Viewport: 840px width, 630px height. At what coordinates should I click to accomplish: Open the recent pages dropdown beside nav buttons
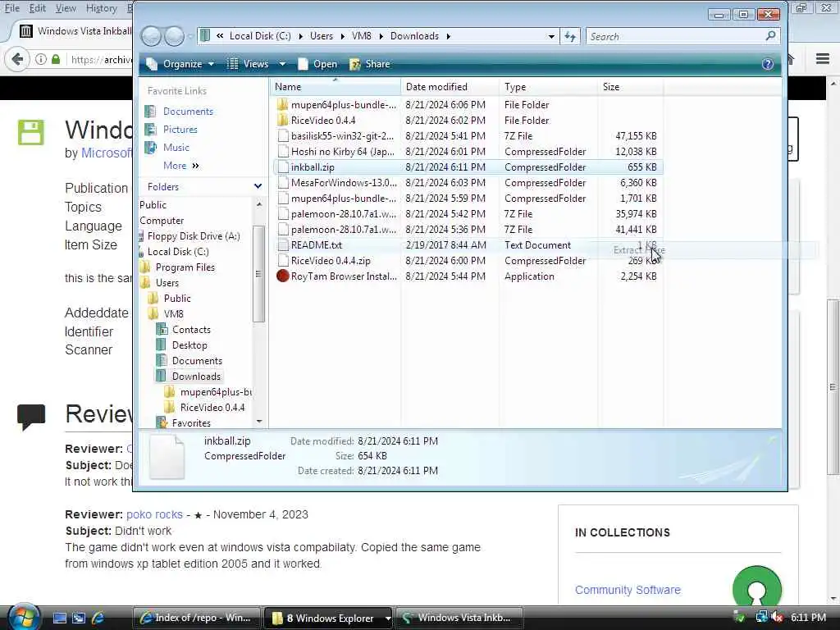(x=189, y=37)
